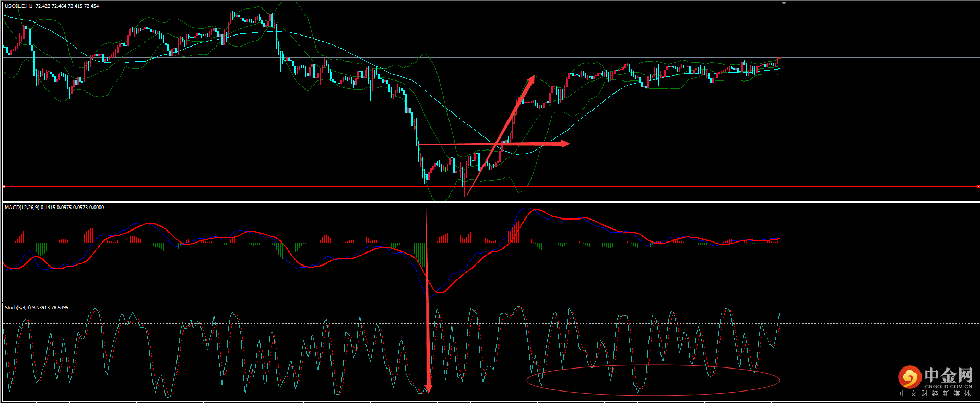
Task: Select the upper red horizontal line
Action: [209, 88]
